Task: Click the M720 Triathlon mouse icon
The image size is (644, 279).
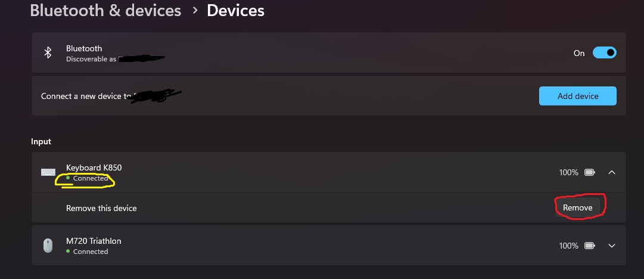Action: click(48, 246)
